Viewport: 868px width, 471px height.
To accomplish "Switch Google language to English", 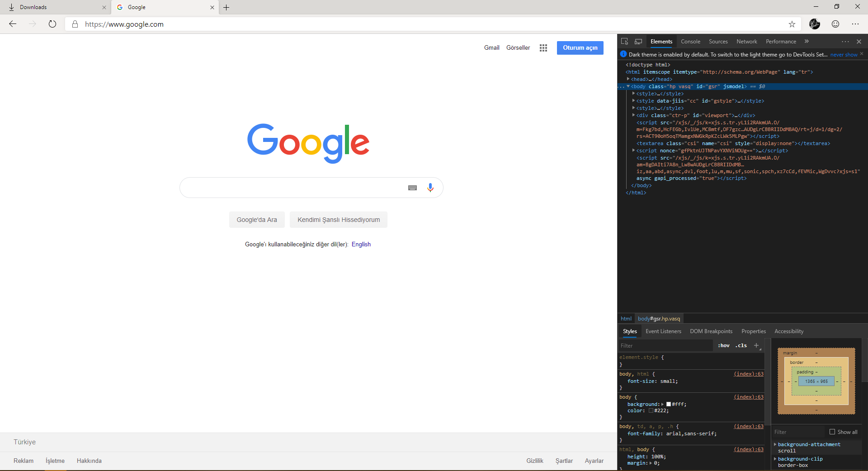I will pos(361,245).
